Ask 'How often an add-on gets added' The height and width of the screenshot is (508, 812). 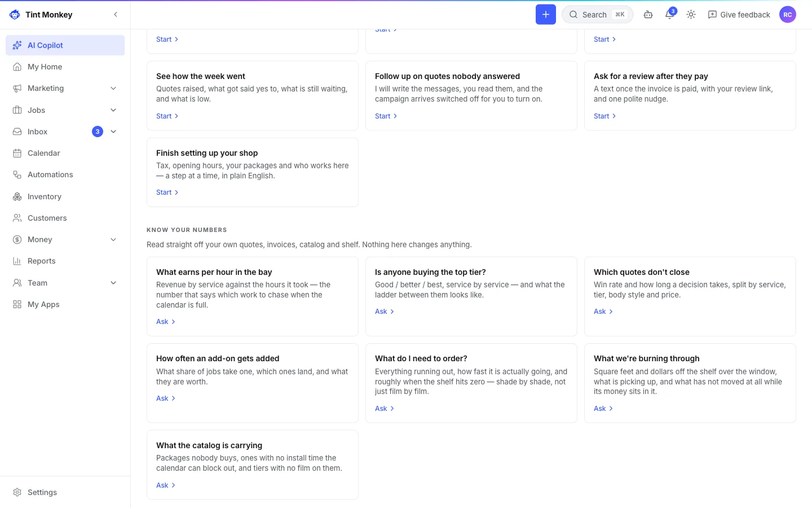tap(166, 398)
